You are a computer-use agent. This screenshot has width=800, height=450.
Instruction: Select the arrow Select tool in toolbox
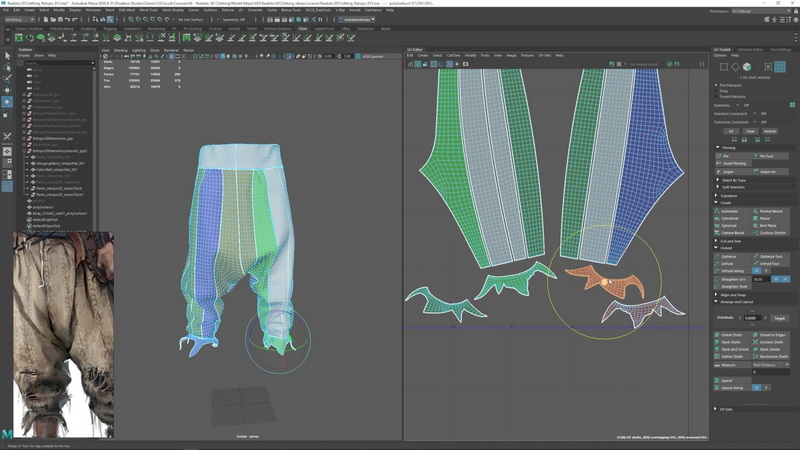tap(7, 55)
